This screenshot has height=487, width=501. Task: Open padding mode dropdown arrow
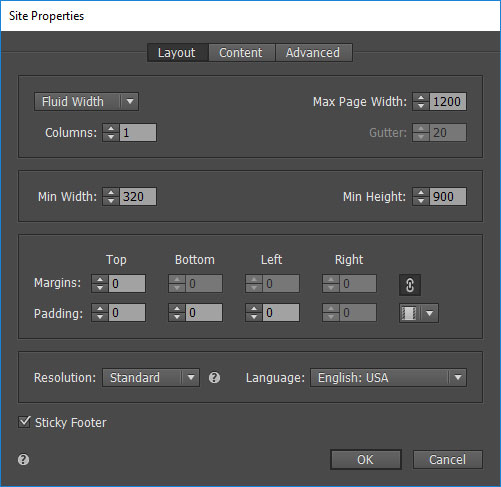429,313
